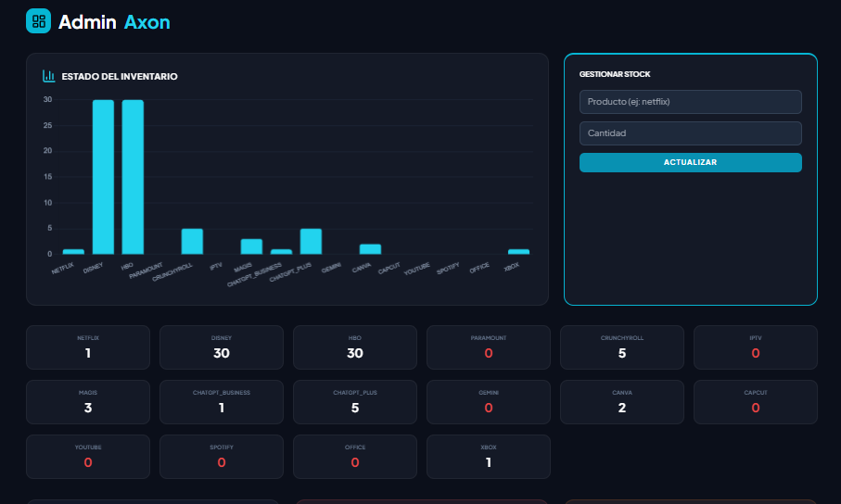Viewport: 841px width, 504px height.
Task: Select the CHATGPT_PLUS stock card
Action: [355, 402]
